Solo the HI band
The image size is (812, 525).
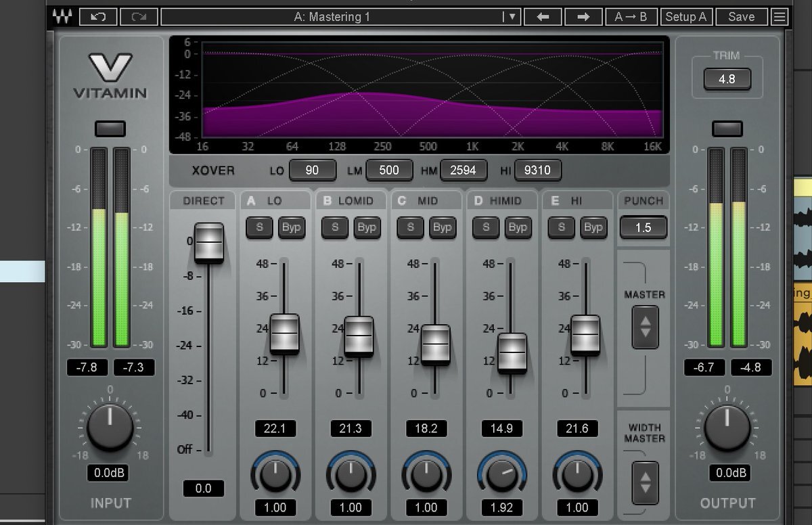[562, 227]
